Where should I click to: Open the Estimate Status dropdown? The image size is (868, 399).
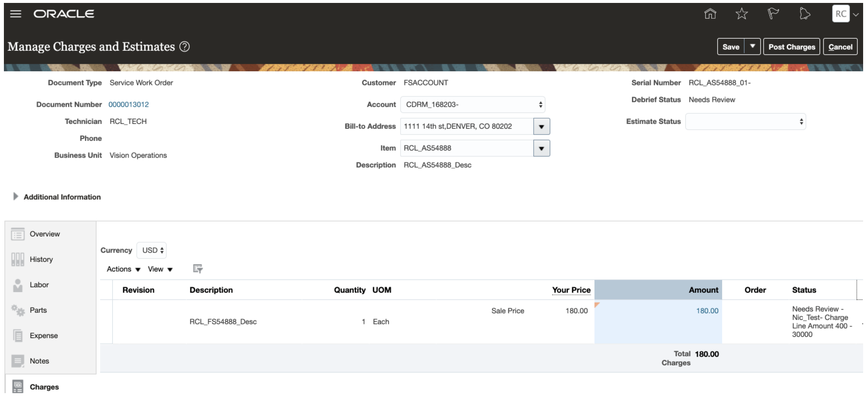(746, 121)
